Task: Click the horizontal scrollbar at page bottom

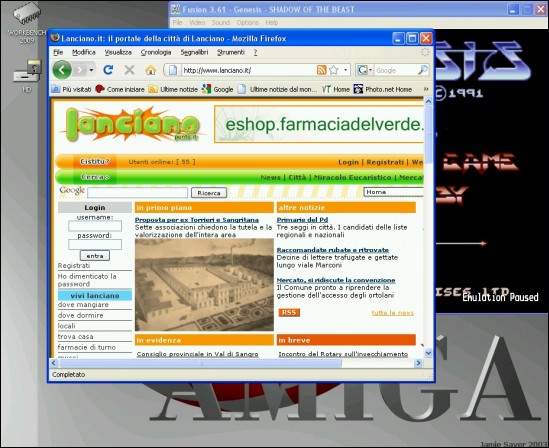Action: coord(236,363)
